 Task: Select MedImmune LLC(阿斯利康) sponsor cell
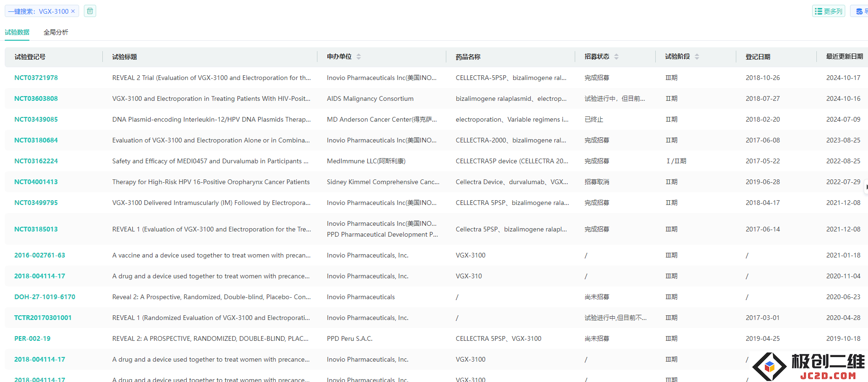pos(366,161)
